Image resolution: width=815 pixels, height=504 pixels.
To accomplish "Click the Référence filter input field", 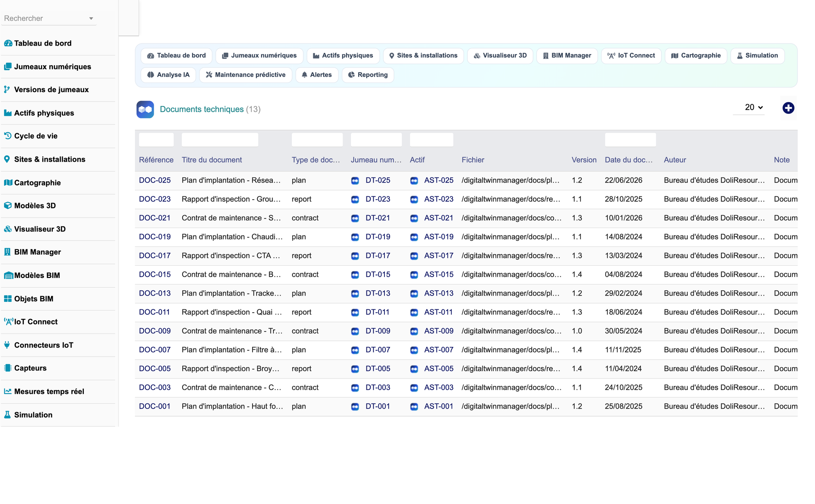I will pos(156,140).
